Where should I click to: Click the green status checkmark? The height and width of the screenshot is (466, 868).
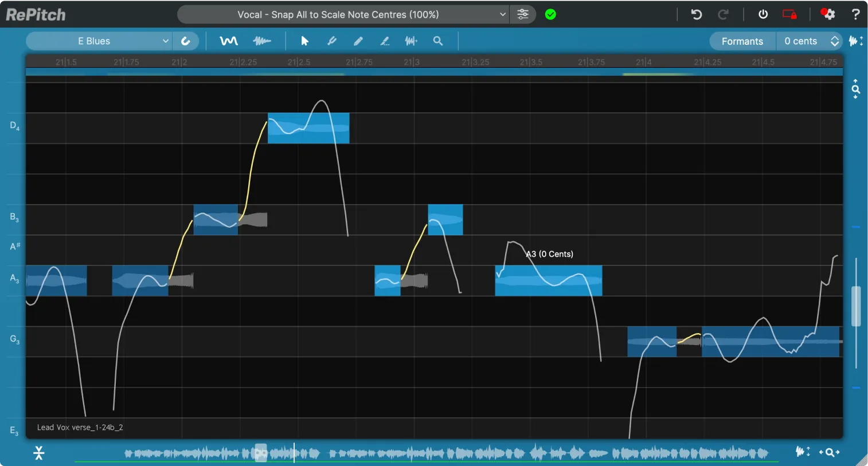550,14
